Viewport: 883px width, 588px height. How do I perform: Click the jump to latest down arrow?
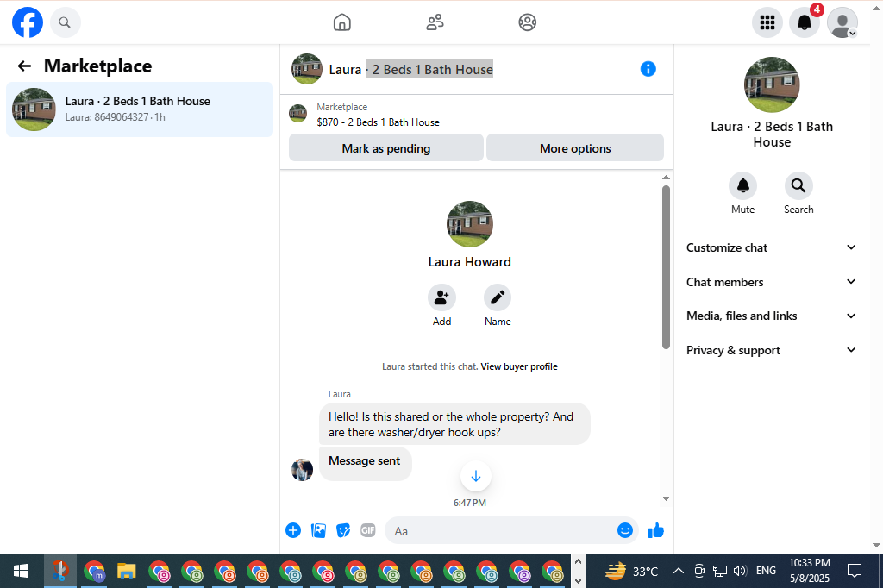click(x=476, y=476)
